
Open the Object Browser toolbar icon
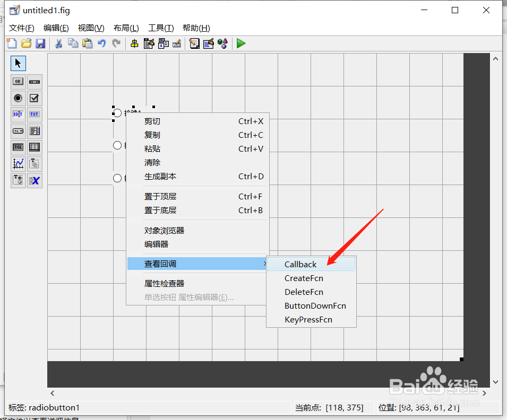click(x=223, y=43)
